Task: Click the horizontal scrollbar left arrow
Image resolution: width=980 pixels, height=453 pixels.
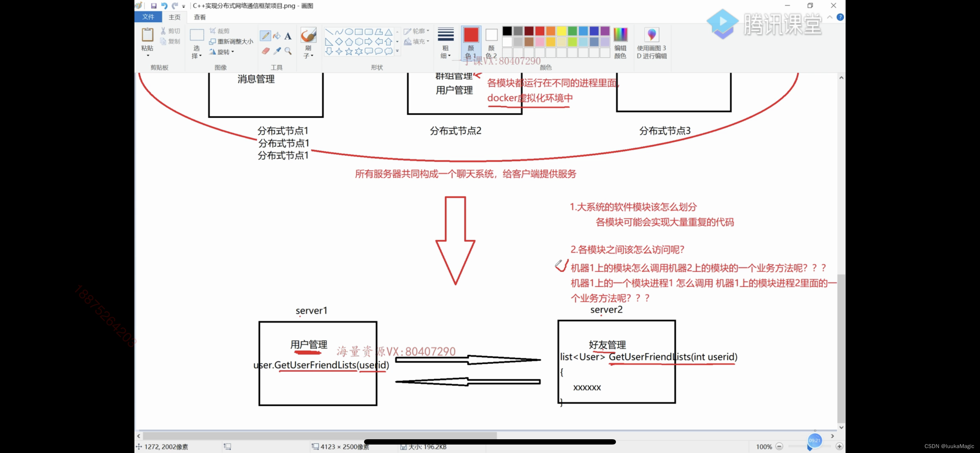Action: pyautogui.click(x=139, y=436)
